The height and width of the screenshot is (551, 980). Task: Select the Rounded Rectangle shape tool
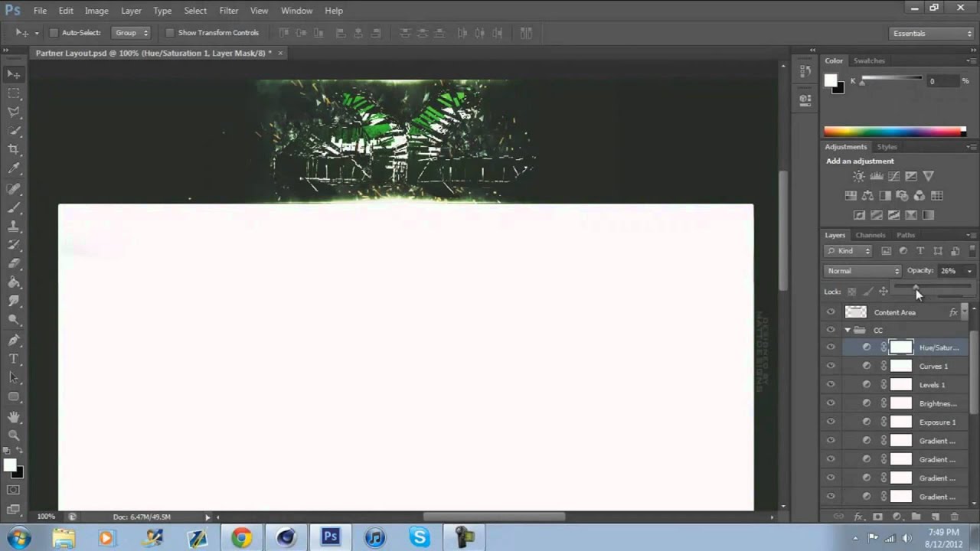tap(14, 397)
